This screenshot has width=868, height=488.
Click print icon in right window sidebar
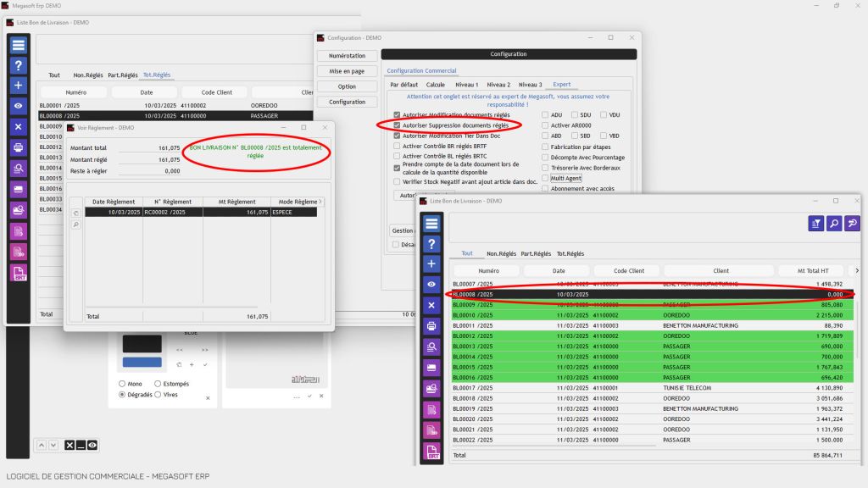click(x=431, y=326)
